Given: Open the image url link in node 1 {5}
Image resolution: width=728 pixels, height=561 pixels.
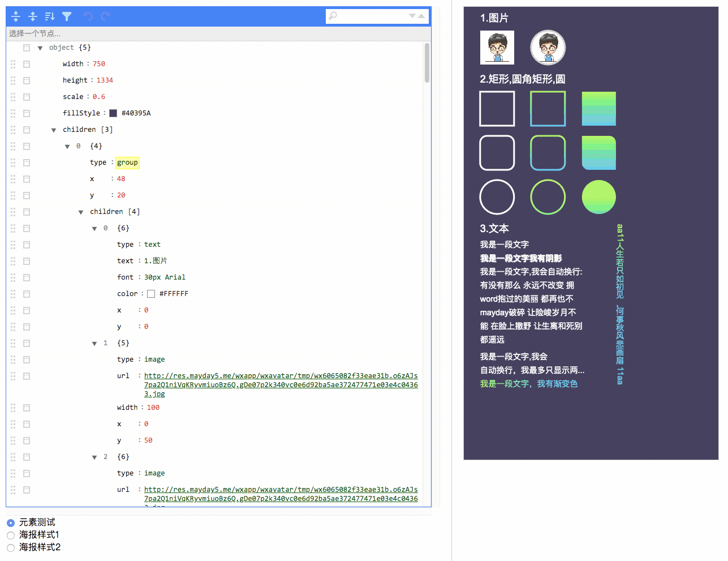Looking at the screenshot, I should (281, 385).
